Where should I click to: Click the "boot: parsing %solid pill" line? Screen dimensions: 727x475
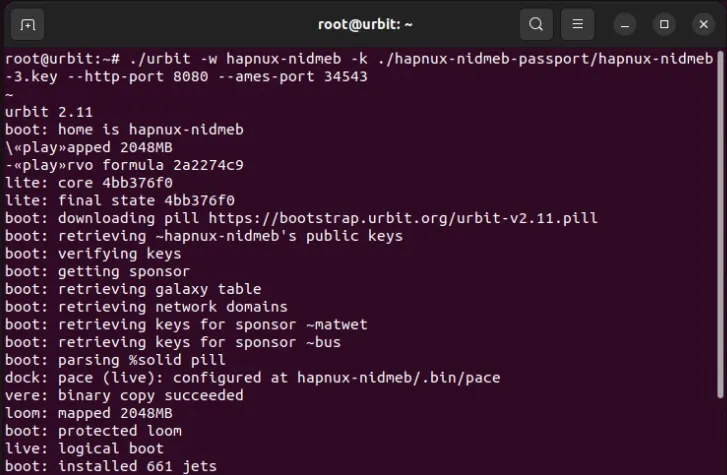click(115, 360)
